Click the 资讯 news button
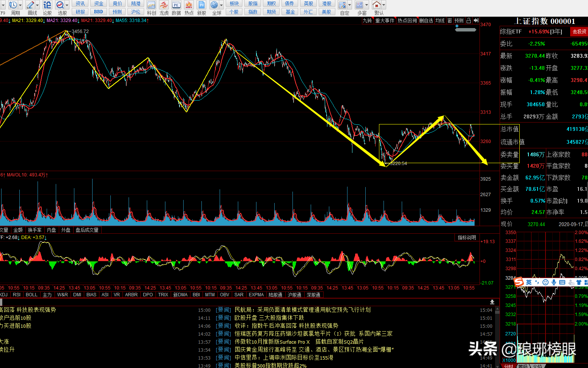Image resolution: width=588 pixels, height=368 pixels. 80,3
